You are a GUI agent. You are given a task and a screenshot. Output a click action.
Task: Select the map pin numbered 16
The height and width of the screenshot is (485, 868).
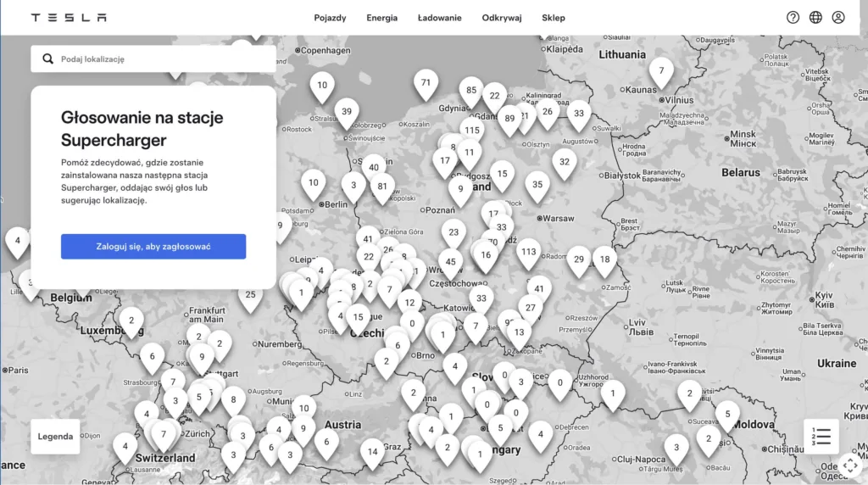486,258
